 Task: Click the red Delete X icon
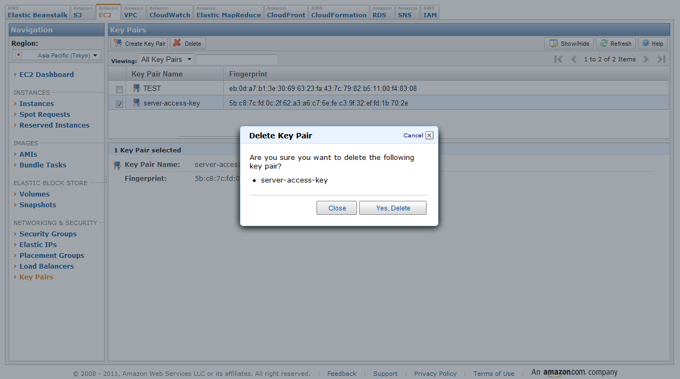tap(177, 43)
